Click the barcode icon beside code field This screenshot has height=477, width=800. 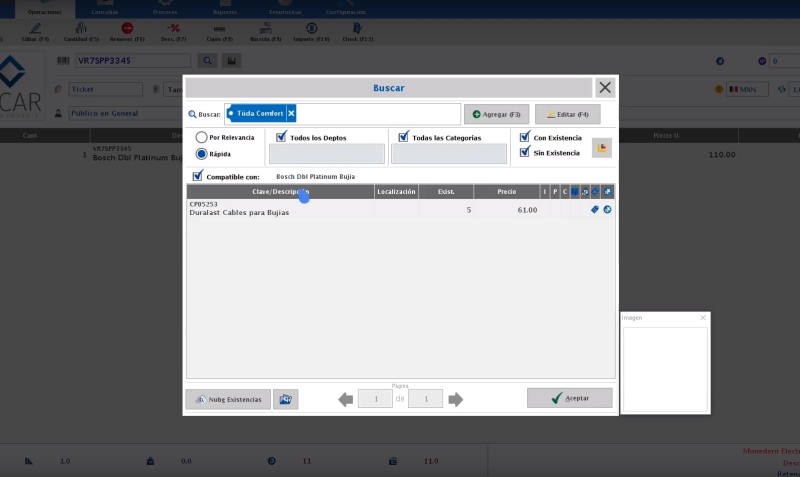point(63,61)
